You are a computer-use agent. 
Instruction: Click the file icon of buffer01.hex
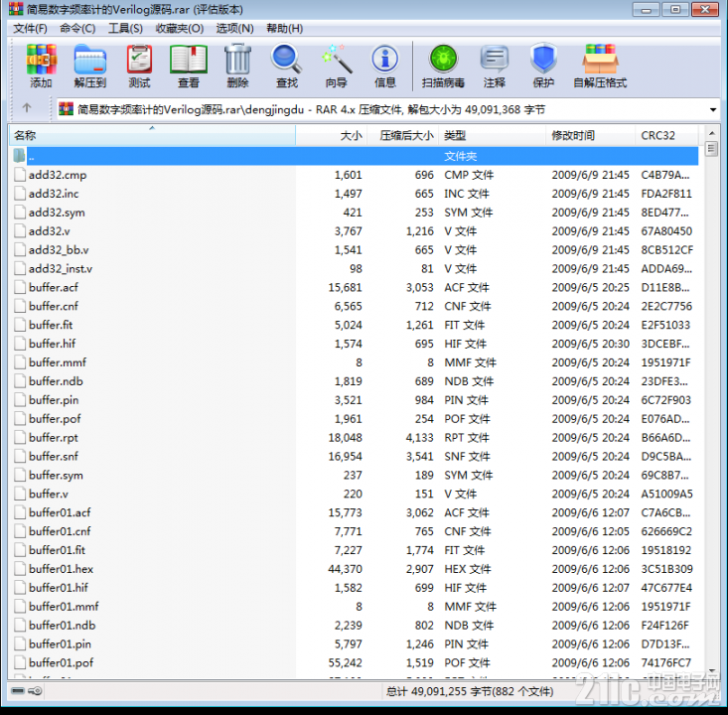click(x=20, y=569)
